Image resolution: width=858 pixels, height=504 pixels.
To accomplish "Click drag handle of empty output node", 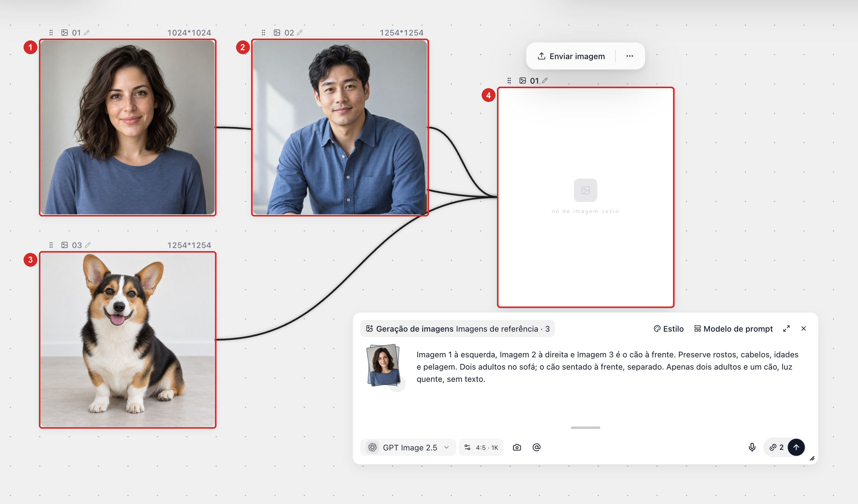I will [509, 81].
